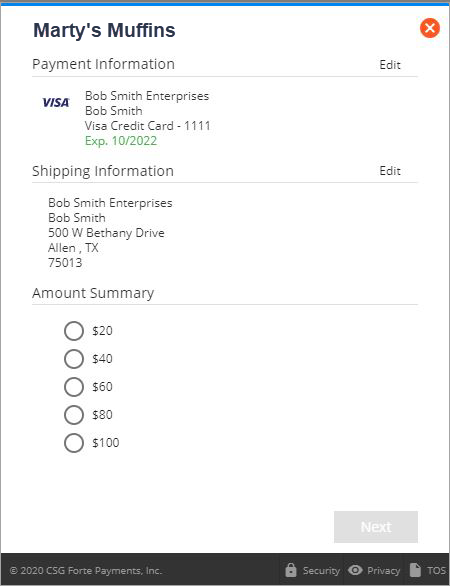Choose the $100 amount option
450x586 pixels.
[x=74, y=443]
